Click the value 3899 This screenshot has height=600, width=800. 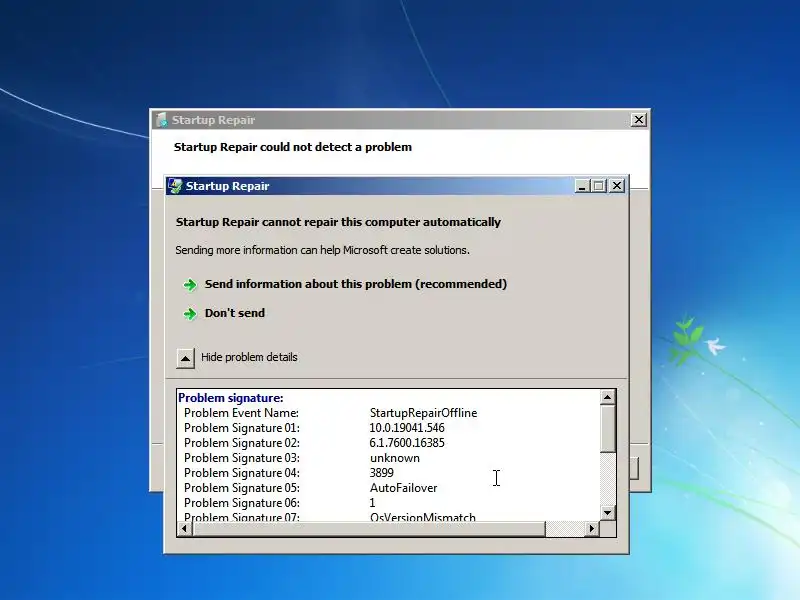pos(382,472)
